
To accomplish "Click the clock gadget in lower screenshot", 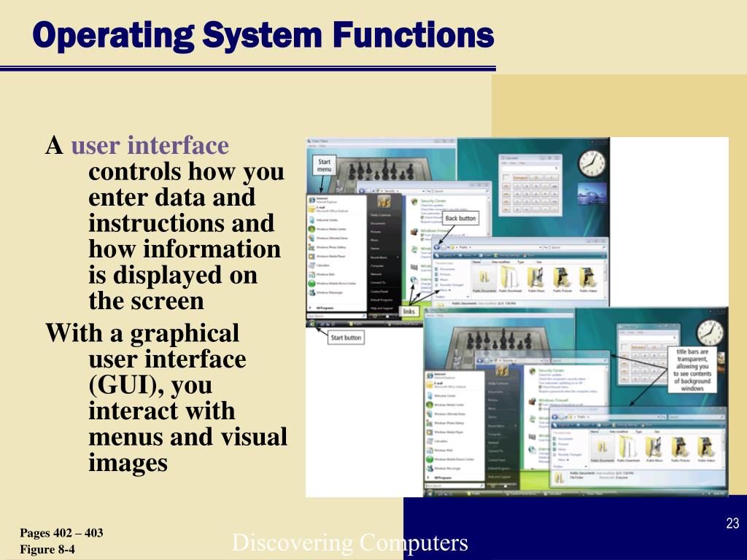I will 711,332.
